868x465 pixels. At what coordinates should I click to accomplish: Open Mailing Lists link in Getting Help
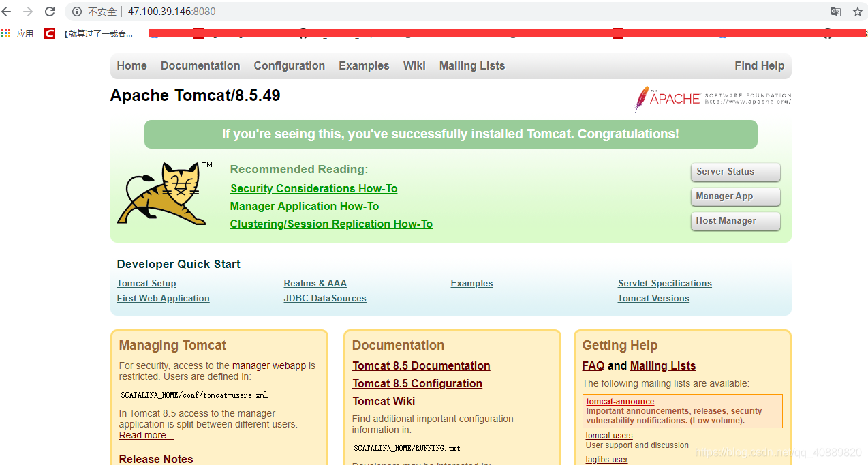click(x=663, y=365)
